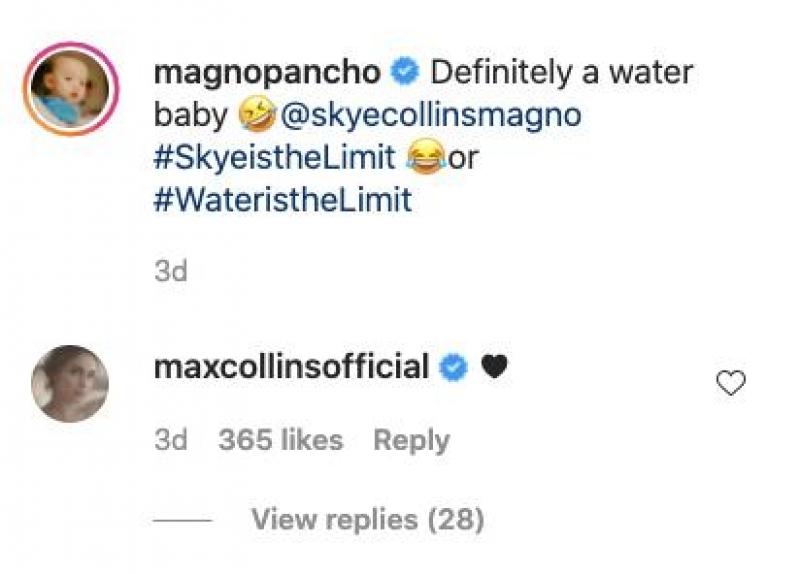Click the 'Definitely a water' caption text
The image size is (800, 574).
coord(560,73)
